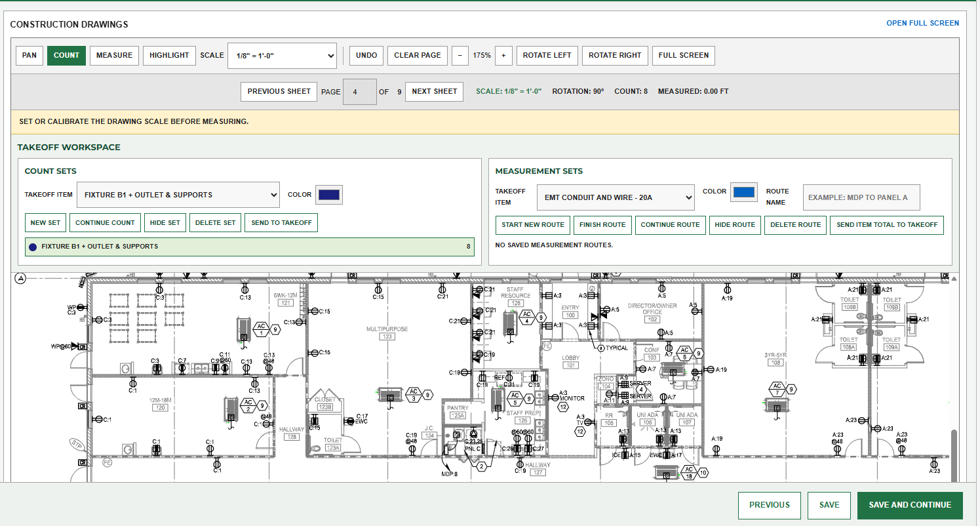Screen dimensions: 980x526
Task: Rotate the drawing right
Action: [615, 55]
